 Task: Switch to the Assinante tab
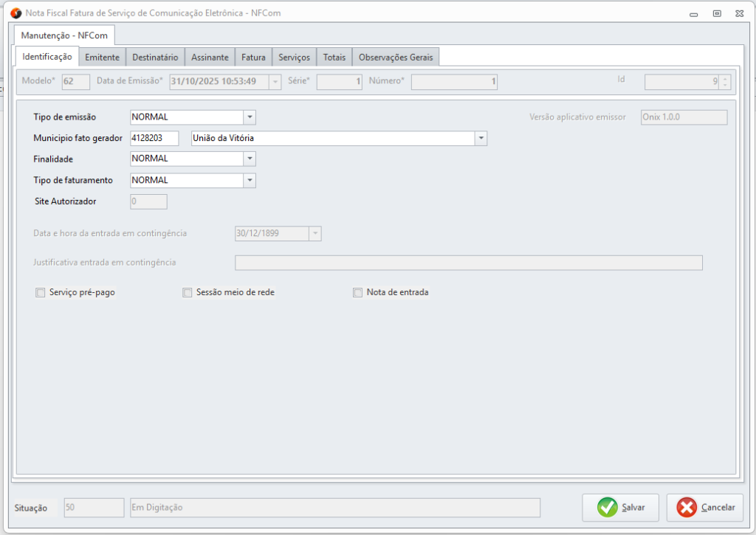pos(210,58)
